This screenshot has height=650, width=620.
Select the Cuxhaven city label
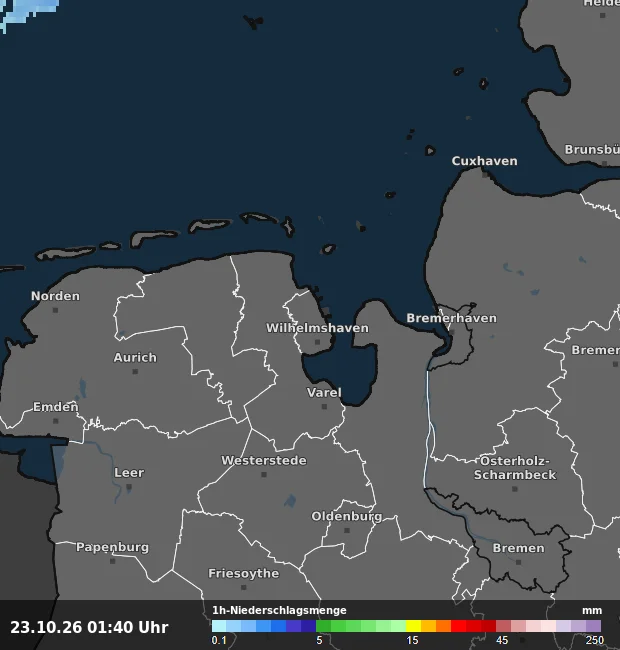[484, 161]
